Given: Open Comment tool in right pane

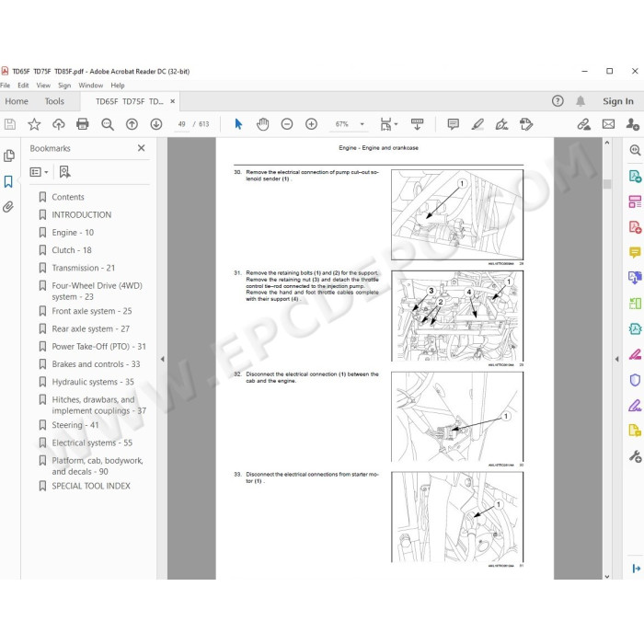Looking at the screenshot, I should [x=635, y=252].
